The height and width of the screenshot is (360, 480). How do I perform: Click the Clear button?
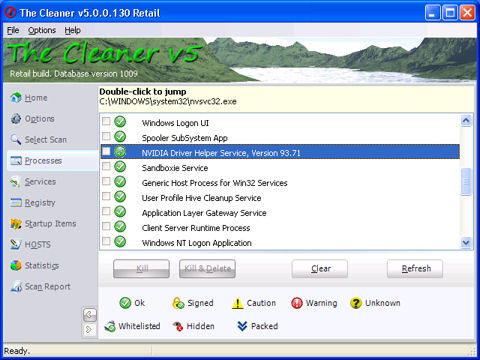click(x=320, y=269)
